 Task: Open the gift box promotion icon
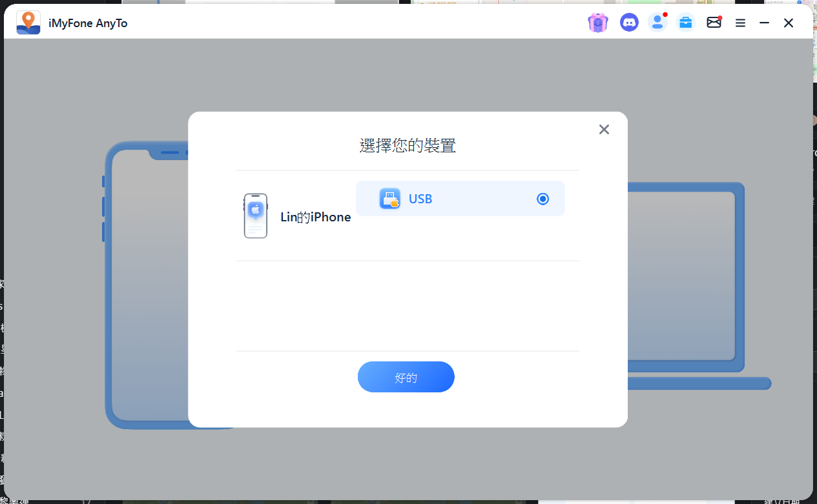coord(597,23)
